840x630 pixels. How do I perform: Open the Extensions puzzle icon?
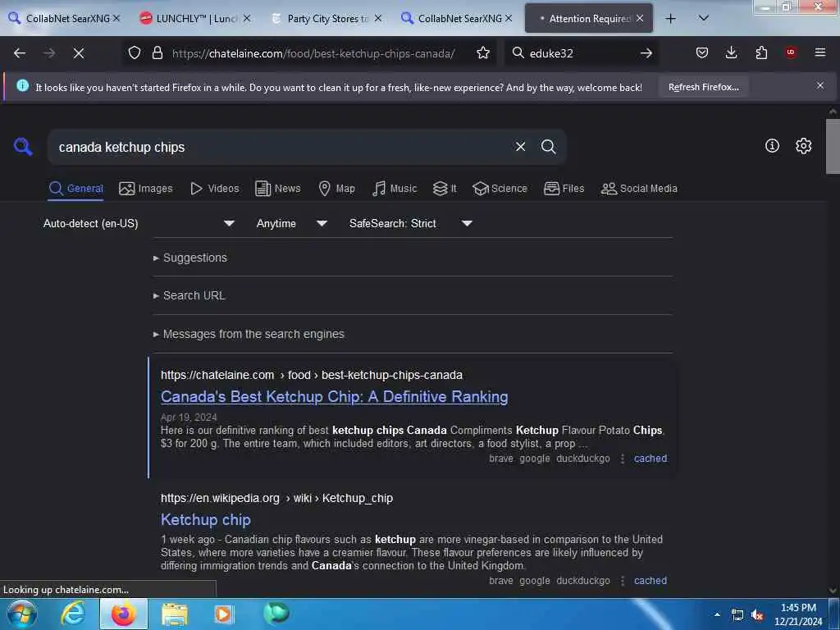coord(761,52)
